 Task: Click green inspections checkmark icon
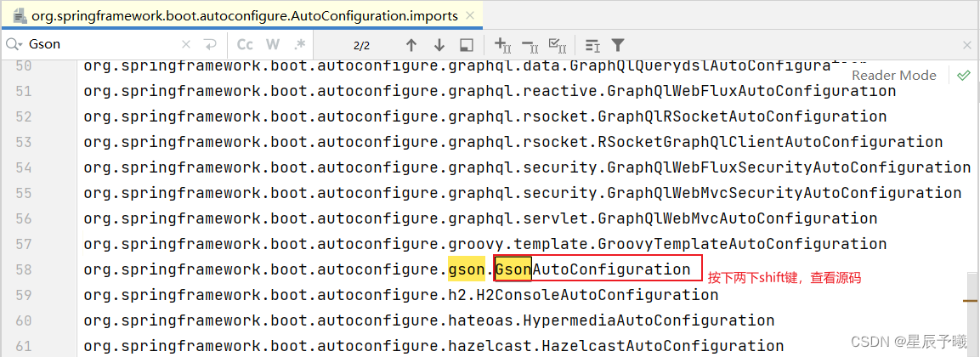coord(963,76)
